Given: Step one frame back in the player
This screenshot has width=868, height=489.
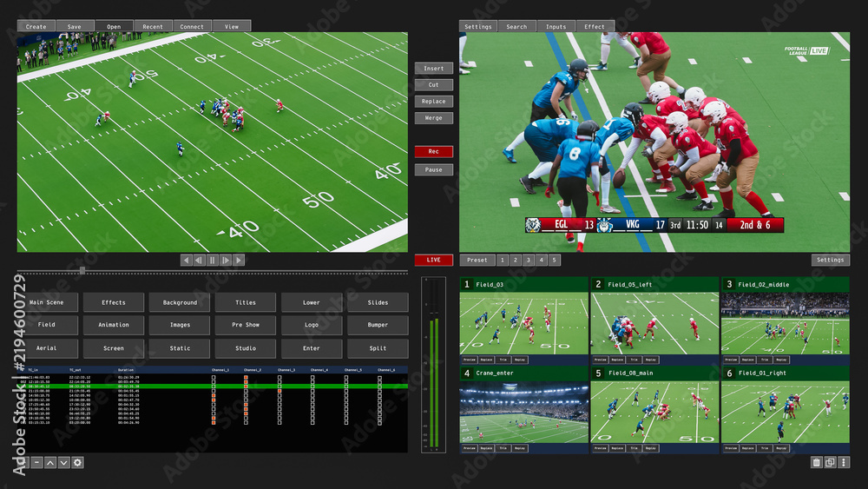Looking at the screenshot, I should [200, 260].
